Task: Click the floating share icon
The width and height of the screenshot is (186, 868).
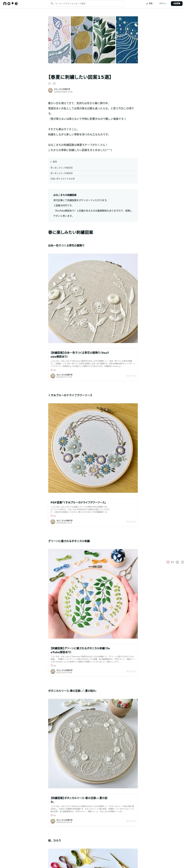Action: tap(183, 562)
